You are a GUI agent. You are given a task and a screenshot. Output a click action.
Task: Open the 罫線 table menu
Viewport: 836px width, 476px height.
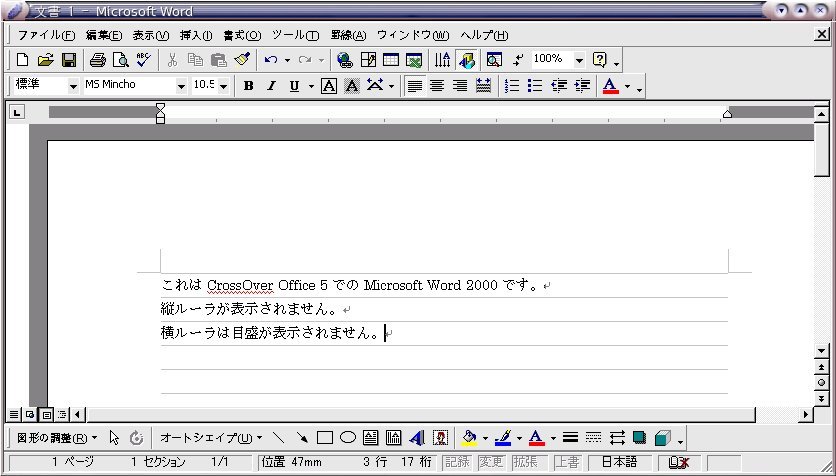pos(348,35)
